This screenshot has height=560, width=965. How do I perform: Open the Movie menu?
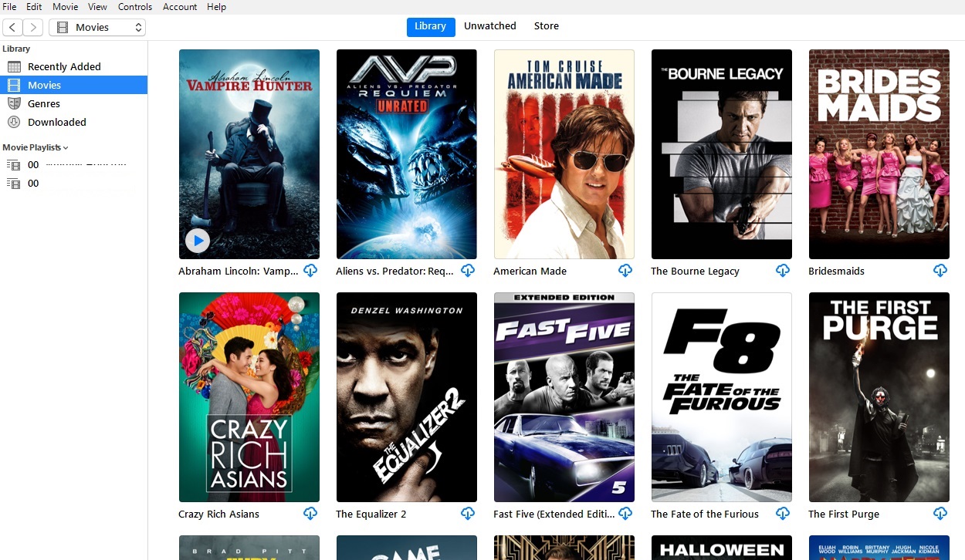(65, 6)
